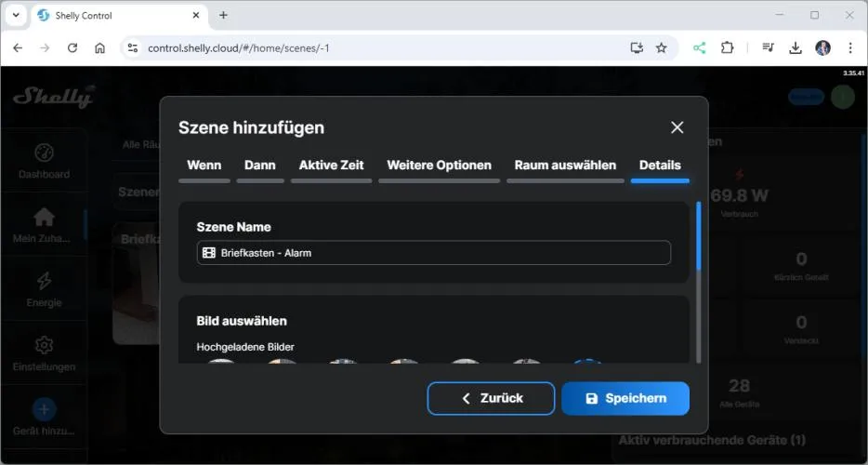Open the tab search dropdown arrow
The height and width of the screenshot is (465, 868).
16,15
